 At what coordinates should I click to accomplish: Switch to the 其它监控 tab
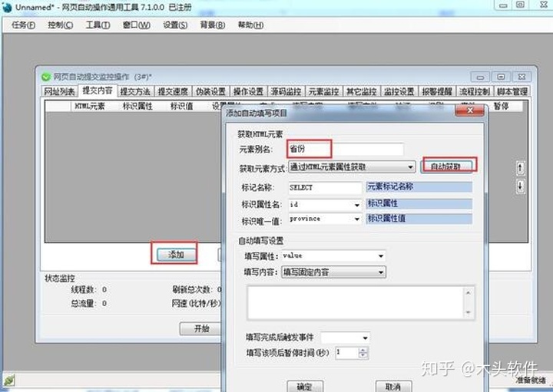(362, 91)
